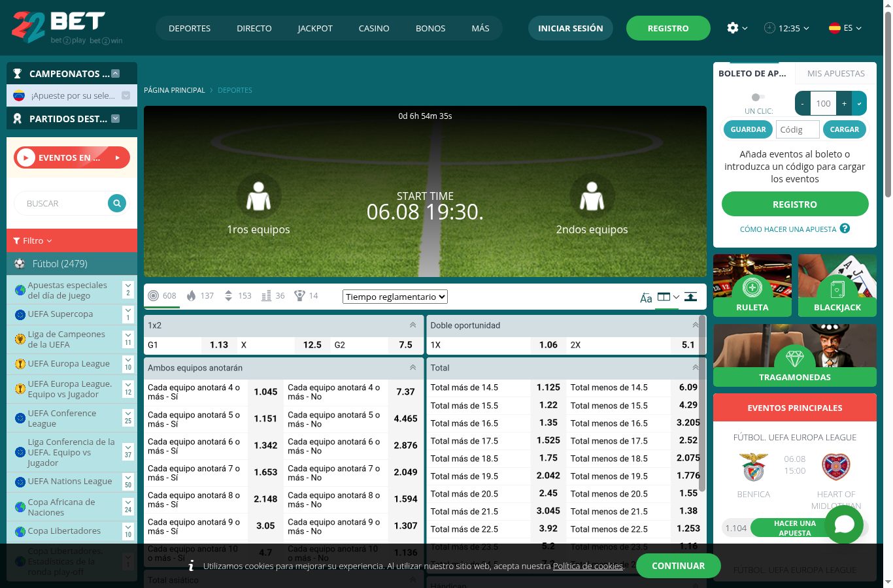Click the Liga de Campeones league icon
The width and height of the screenshot is (893, 588).
tap(20, 339)
